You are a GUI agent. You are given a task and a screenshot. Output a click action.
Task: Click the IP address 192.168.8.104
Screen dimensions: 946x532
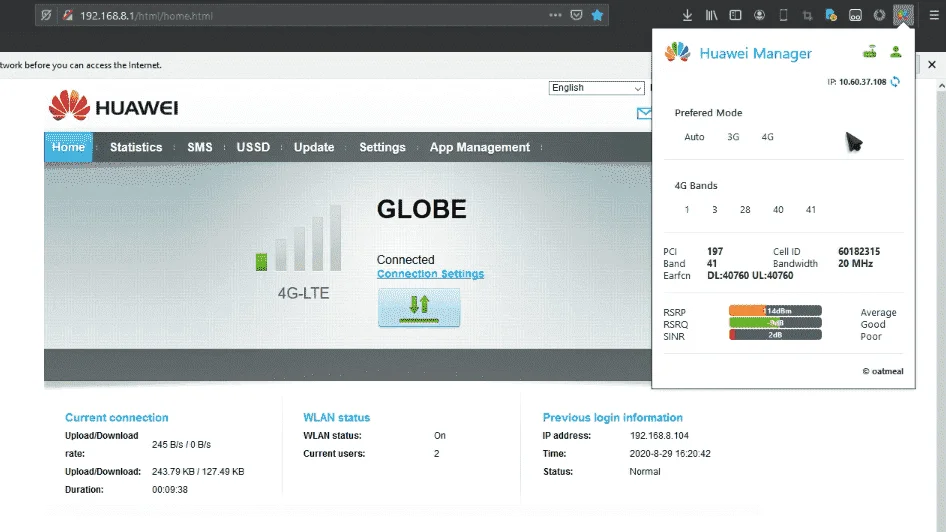[659, 435]
